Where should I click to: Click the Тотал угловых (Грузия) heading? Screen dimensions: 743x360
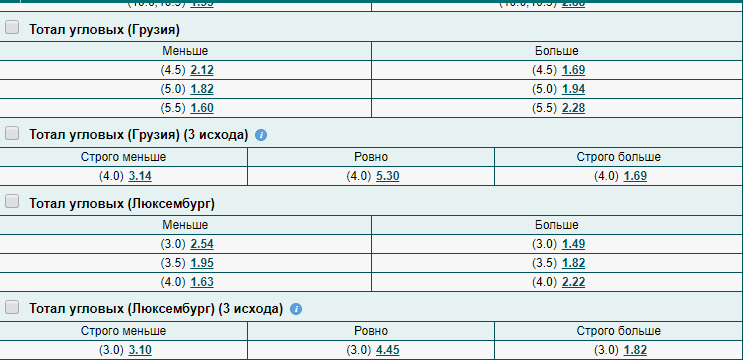click(x=104, y=30)
